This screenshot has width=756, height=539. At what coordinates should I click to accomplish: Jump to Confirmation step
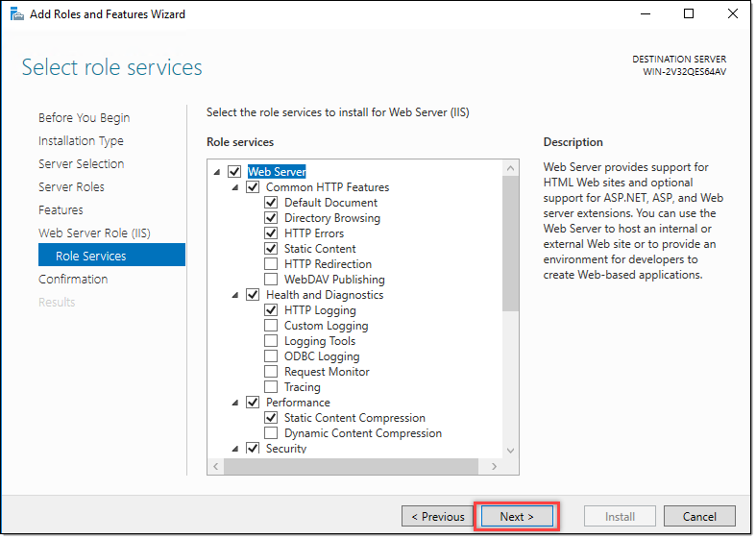[x=73, y=279]
